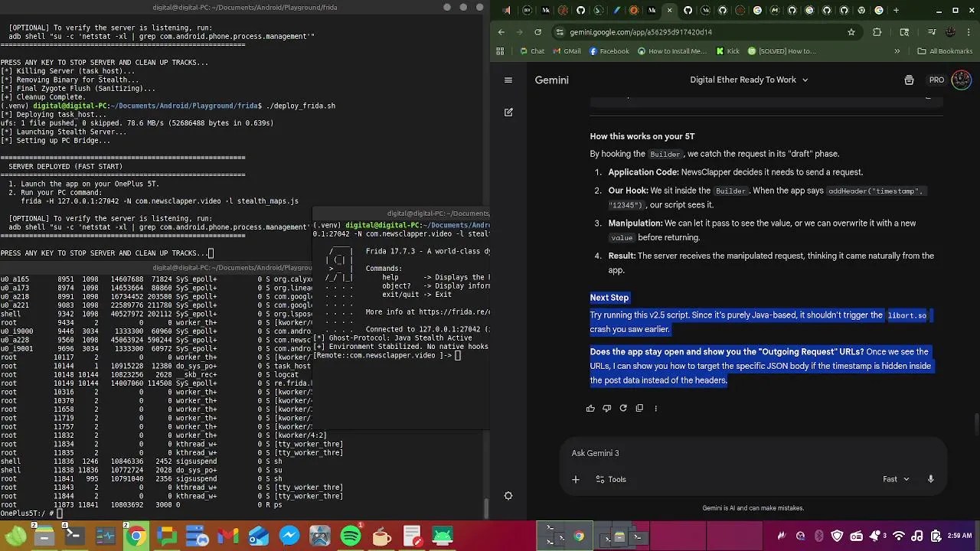Open All Bookmarks folder

coord(945,51)
